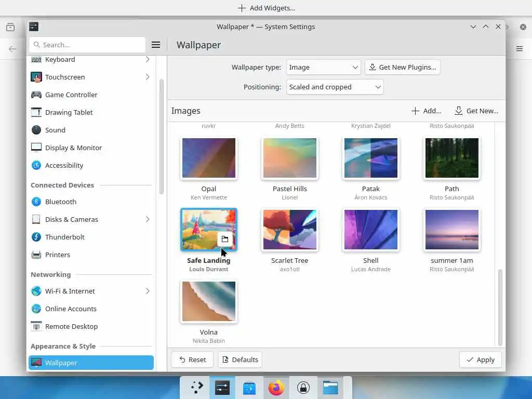The image size is (532, 399).
Task: Click the Sound speaker icon
Action: click(36, 130)
